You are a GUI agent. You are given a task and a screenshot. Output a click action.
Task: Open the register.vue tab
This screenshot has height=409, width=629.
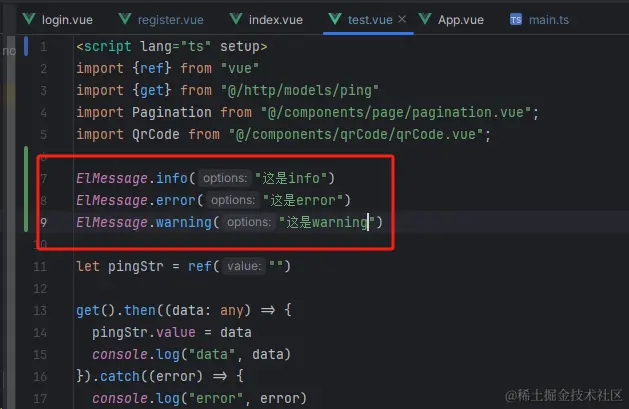[161, 19]
